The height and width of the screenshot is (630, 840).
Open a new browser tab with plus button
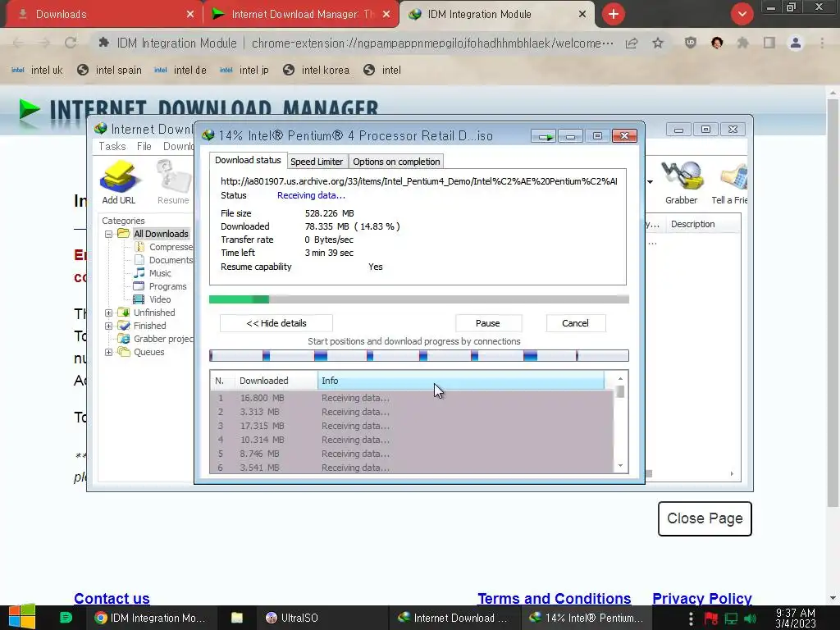click(614, 14)
